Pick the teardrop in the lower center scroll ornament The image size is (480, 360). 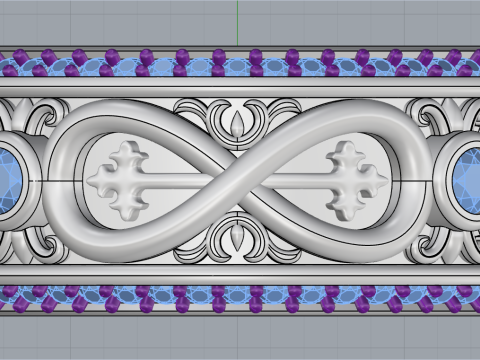point(237,238)
